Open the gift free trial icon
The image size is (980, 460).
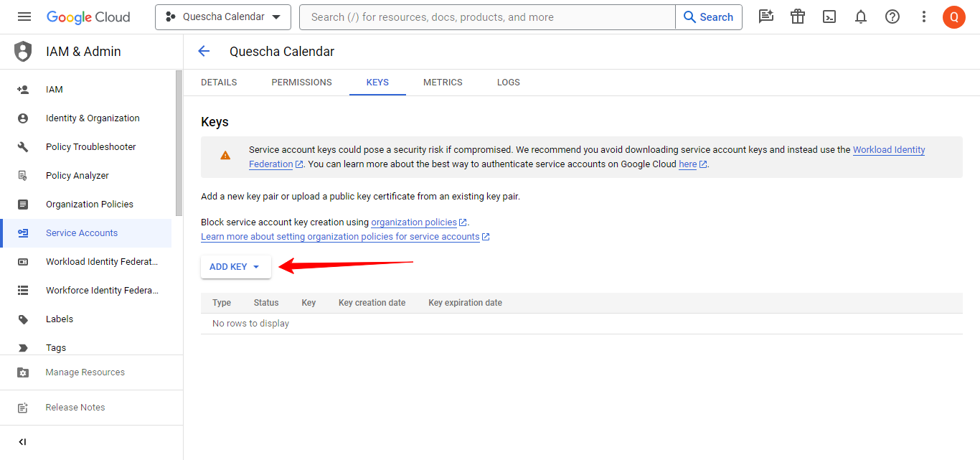pyautogui.click(x=798, y=17)
